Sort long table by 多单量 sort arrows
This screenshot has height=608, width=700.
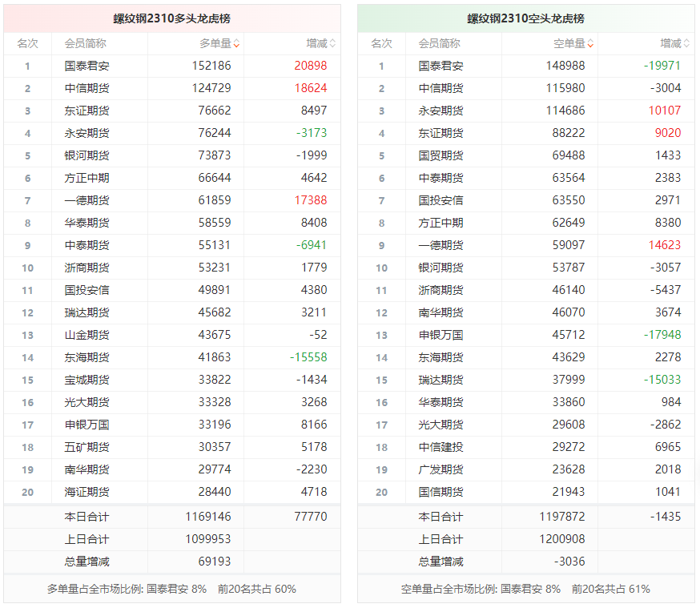point(236,44)
